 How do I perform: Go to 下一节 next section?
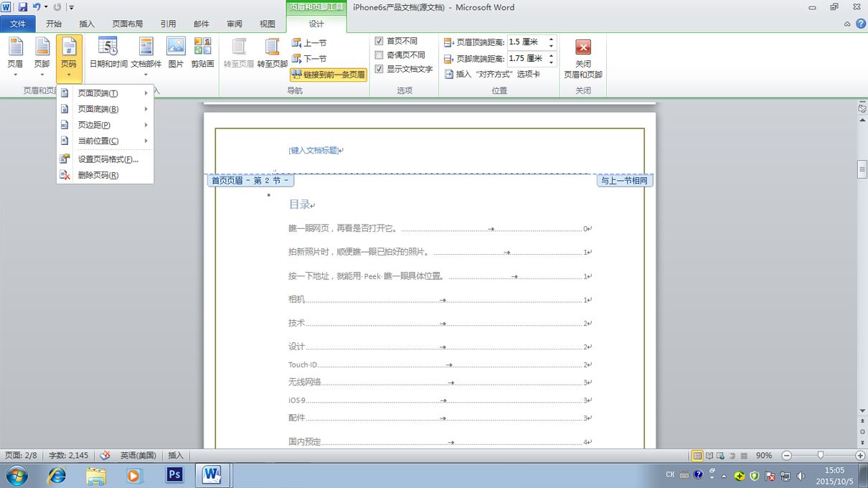[309, 59]
